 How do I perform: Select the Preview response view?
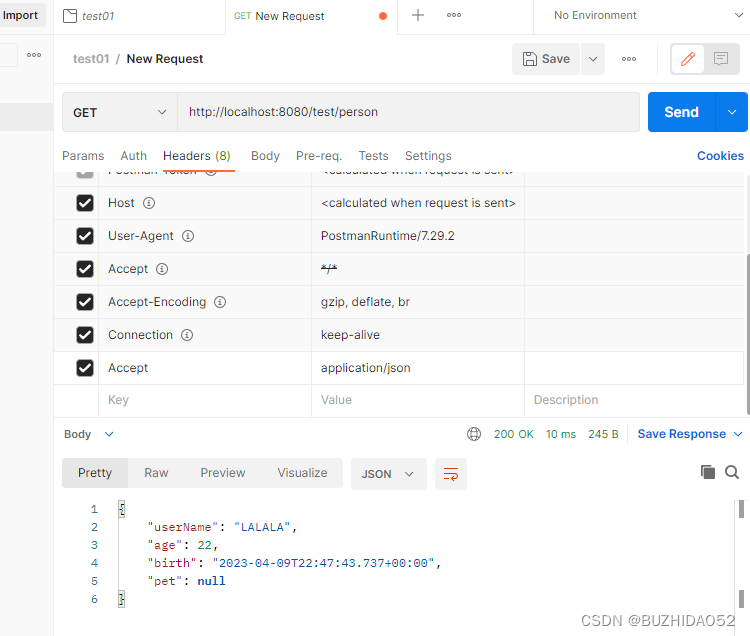tap(223, 473)
